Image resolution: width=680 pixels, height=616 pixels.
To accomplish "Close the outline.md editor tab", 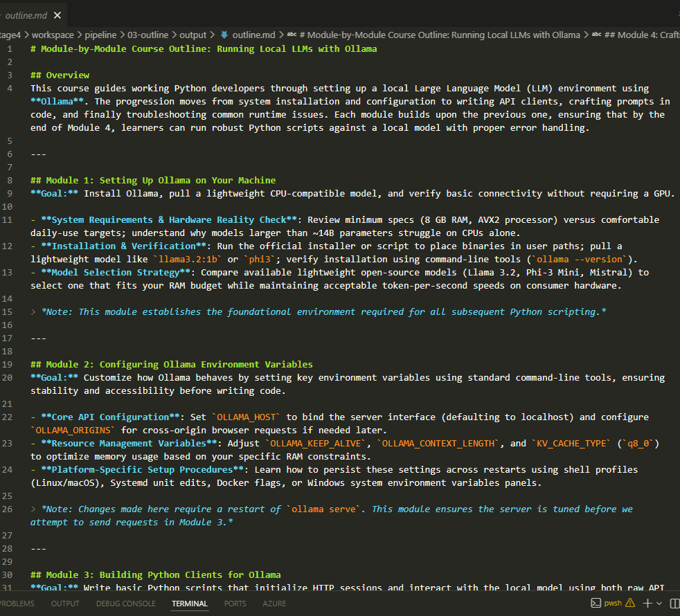I will click(x=57, y=16).
